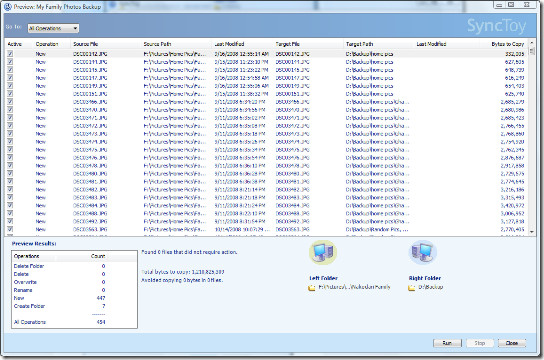Viewport: 544px width, 360px height.
Task: Click the small folder icon beside D:\Backup
Action: point(412,288)
